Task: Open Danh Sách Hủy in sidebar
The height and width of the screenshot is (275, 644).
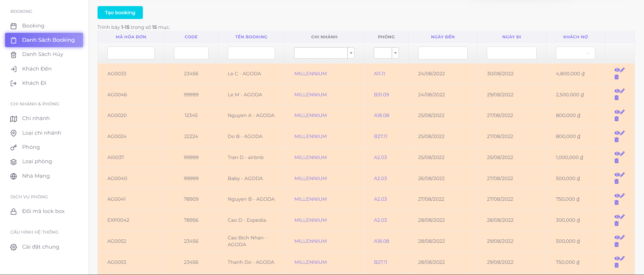Action: (43, 54)
